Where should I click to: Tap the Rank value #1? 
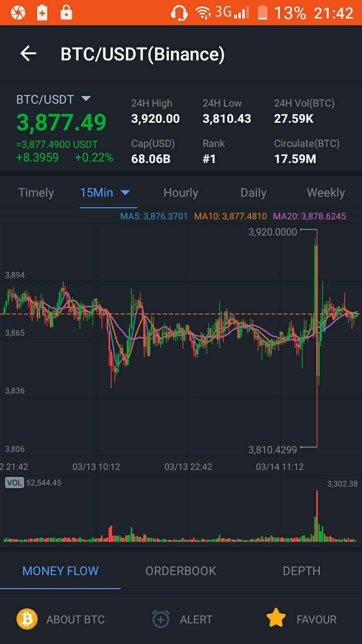pos(209,159)
